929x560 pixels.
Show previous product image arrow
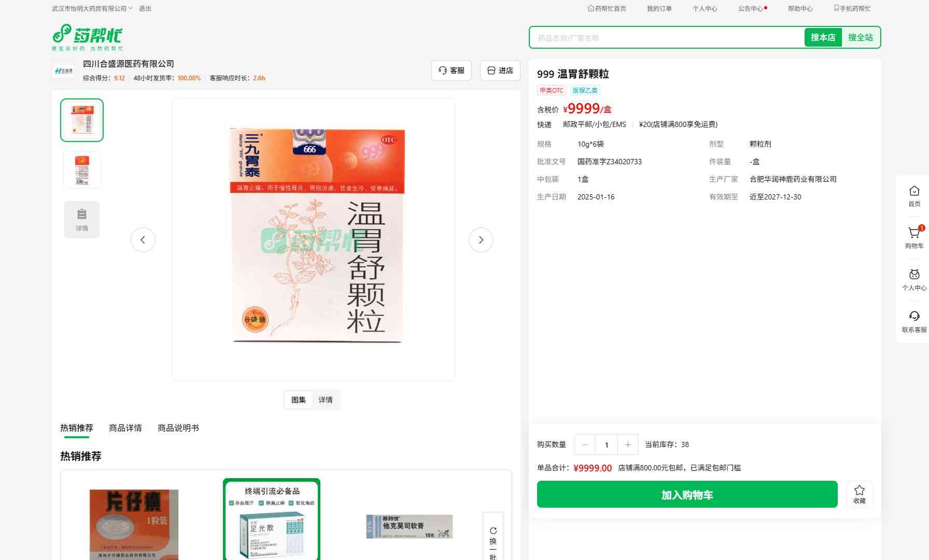point(143,240)
